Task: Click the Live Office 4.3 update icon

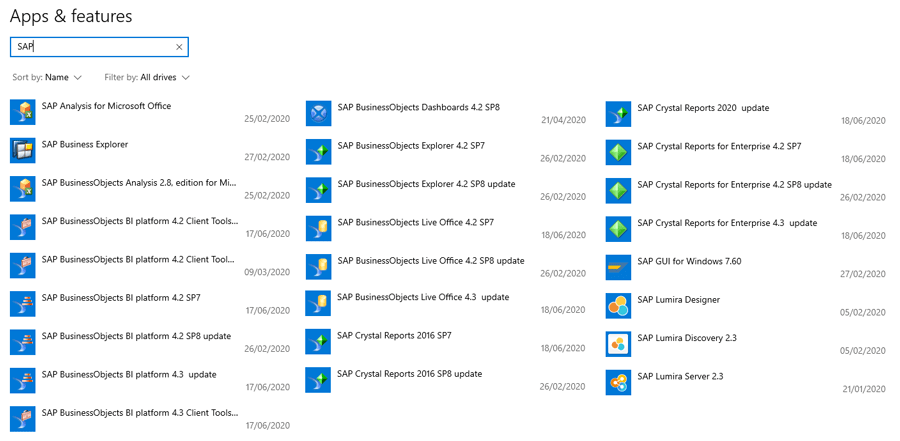Action: 319,303
